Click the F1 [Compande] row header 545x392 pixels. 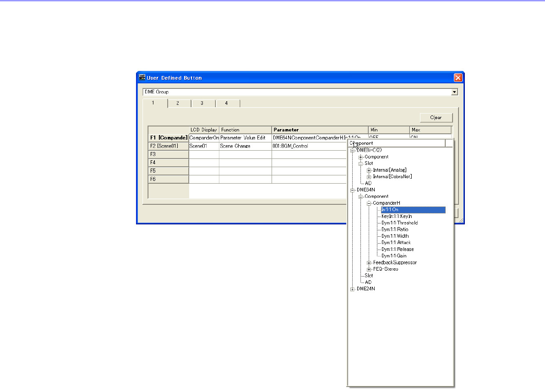coord(169,138)
